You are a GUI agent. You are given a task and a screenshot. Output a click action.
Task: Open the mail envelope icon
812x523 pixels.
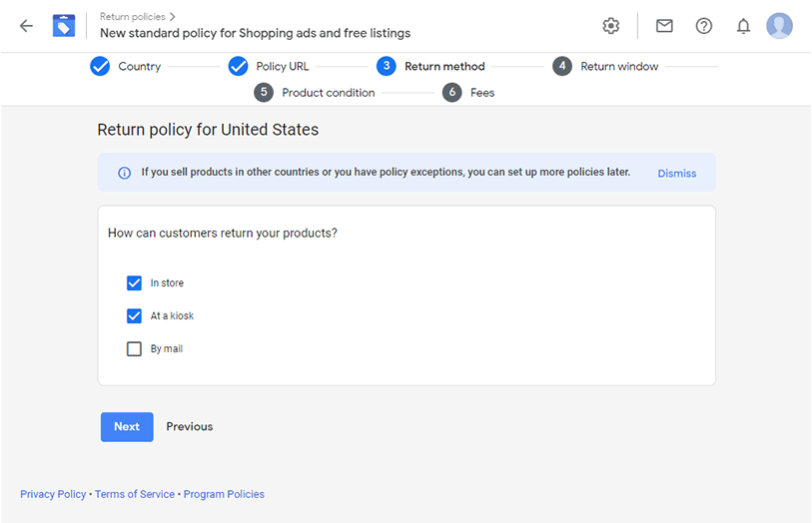[x=664, y=26]
